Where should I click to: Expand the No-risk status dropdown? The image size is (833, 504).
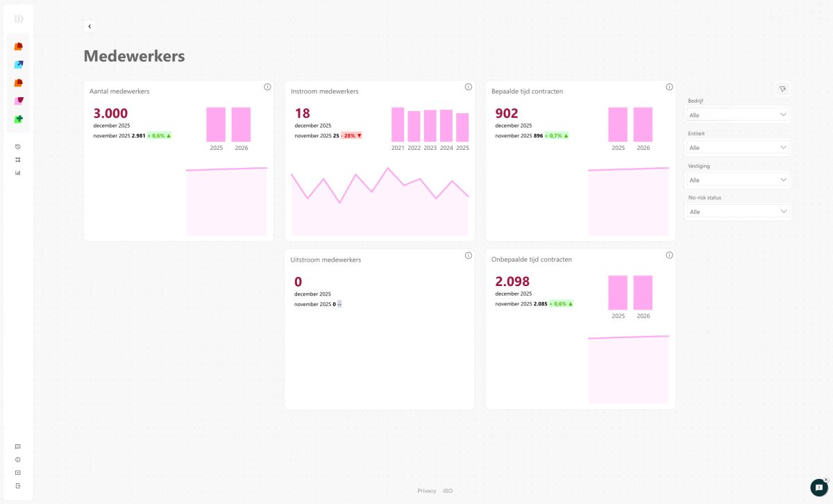point(737,212)
